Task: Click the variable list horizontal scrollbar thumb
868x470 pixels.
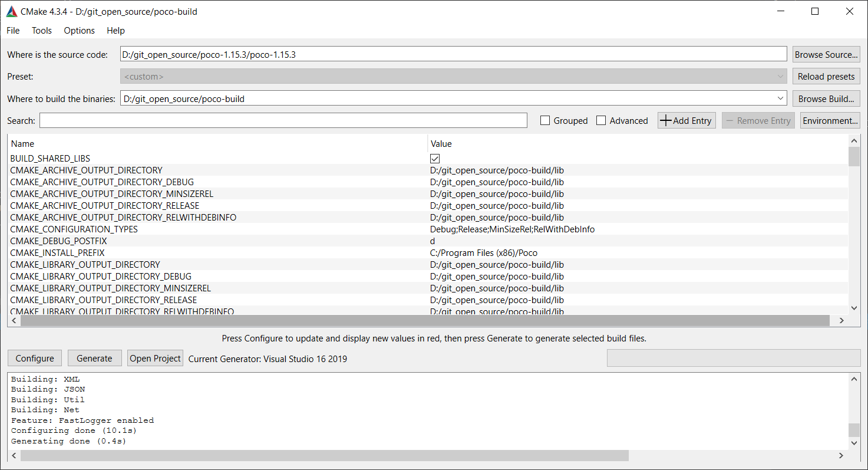Action: (x=425, y=320)
